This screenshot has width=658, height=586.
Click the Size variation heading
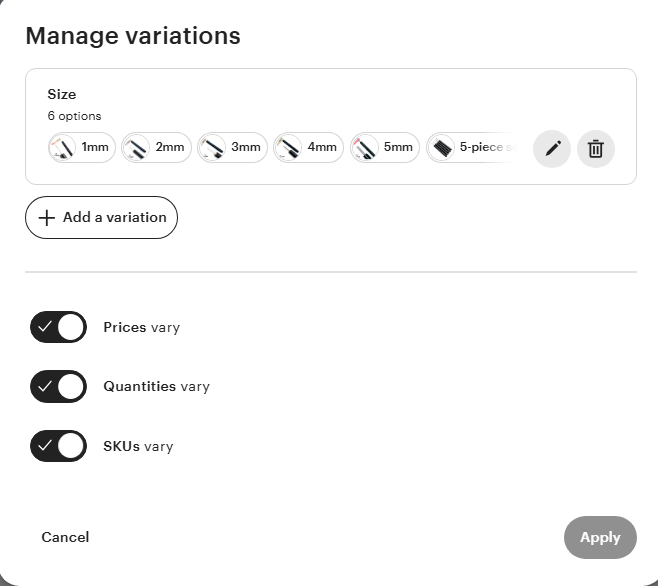(x=61, y=94)
